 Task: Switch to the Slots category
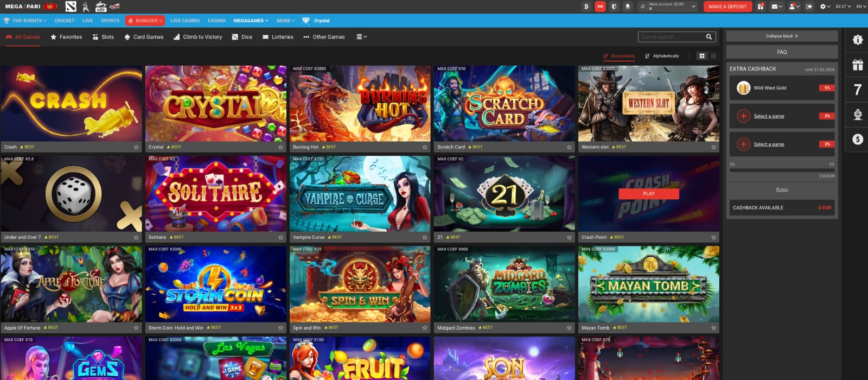click(x=103, y=37)
